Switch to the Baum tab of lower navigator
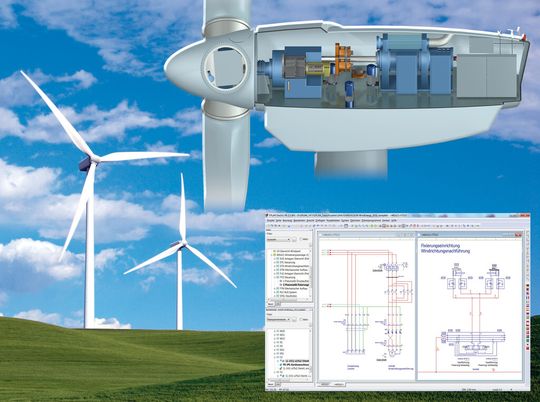540x402 pixels. [270, 384]
